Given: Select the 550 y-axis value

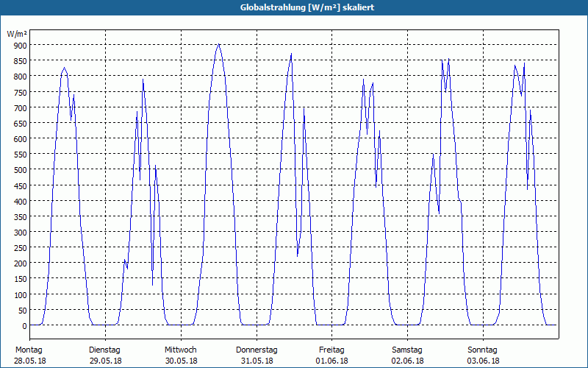Looking at the screenshot, I should click(21, 155).
